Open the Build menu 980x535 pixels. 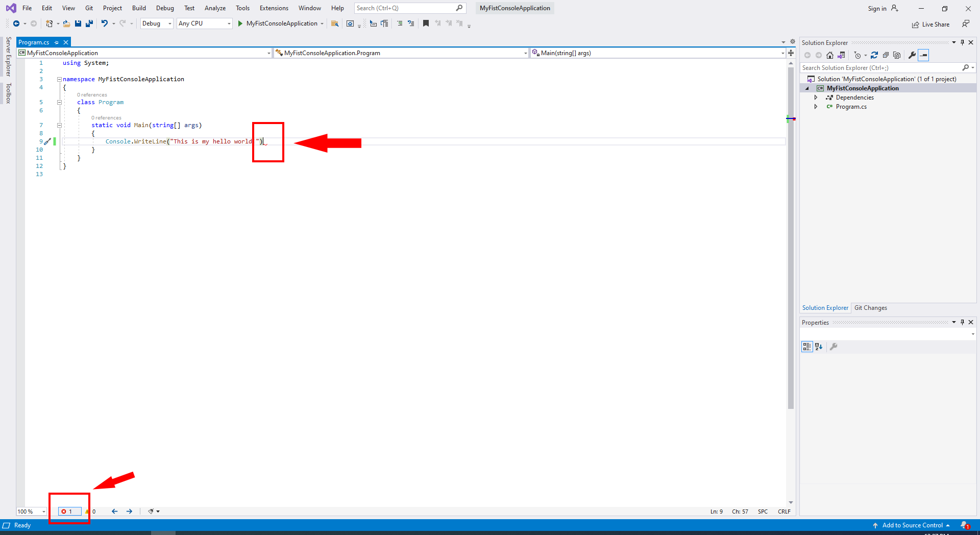coord(139,8)
